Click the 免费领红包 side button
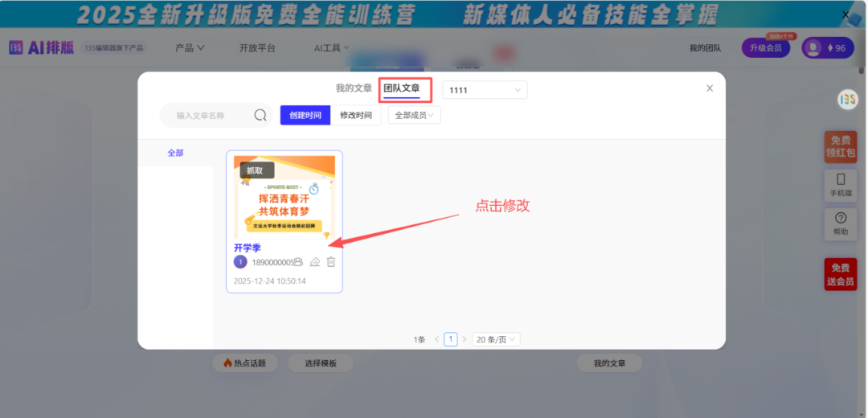 (841, 147)
